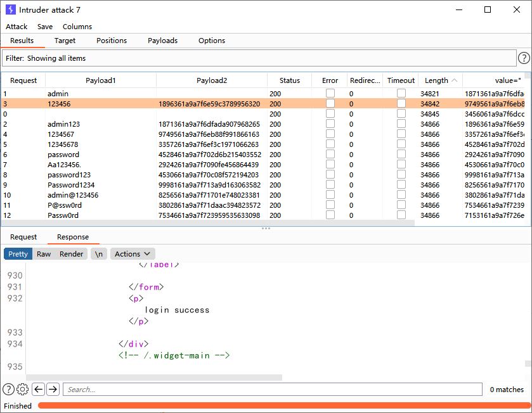532x413 pixels.
Task: Select the admin123 payload row
Action: [x=263, y=124]
